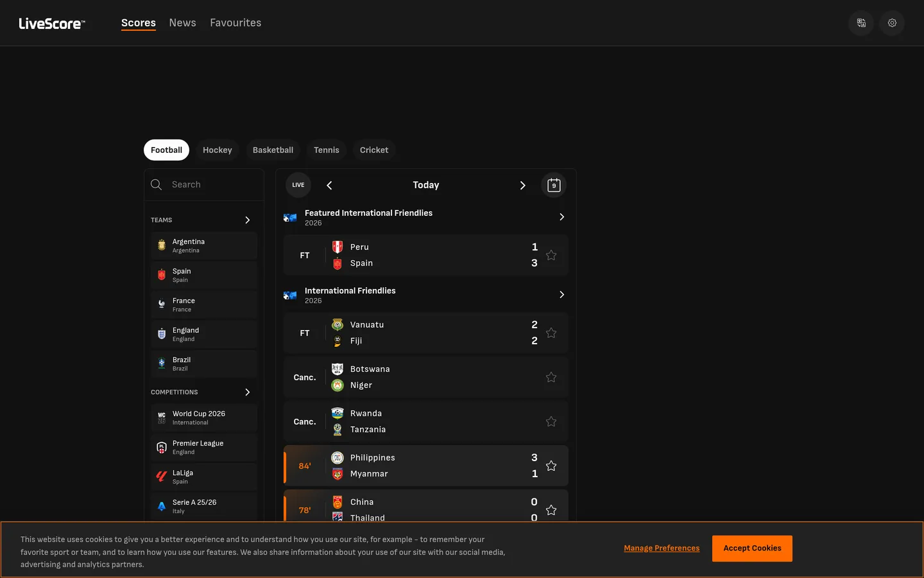Select the Tennis sport tab
This screenshot has width=924, height=578.
(327, 150)
